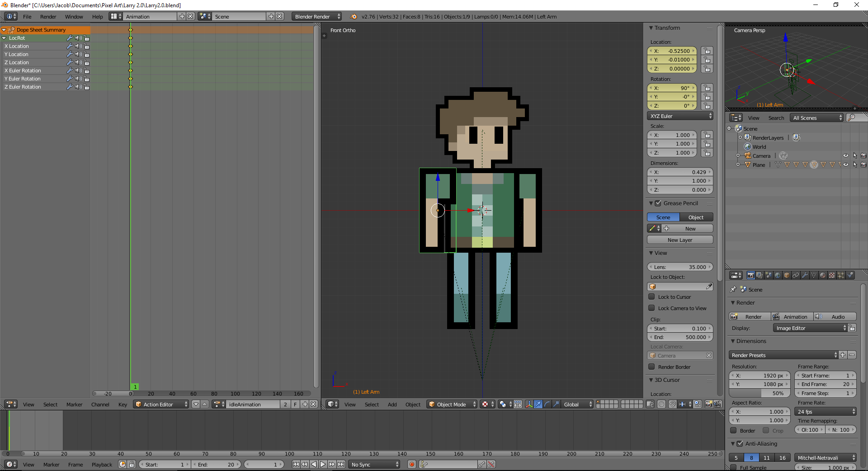Select the Object grease pencil source button

(x=696, y=217)
